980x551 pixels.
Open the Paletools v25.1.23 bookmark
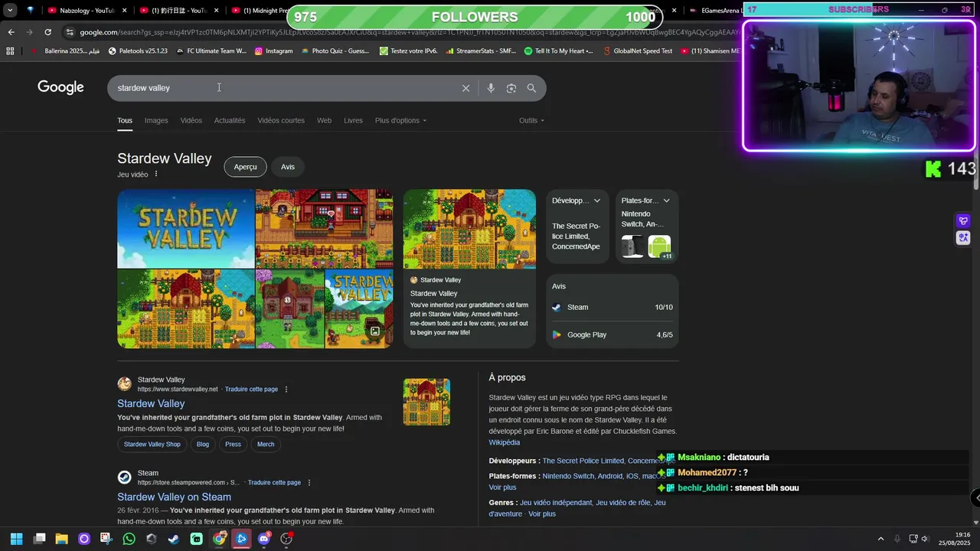[138, 51]
